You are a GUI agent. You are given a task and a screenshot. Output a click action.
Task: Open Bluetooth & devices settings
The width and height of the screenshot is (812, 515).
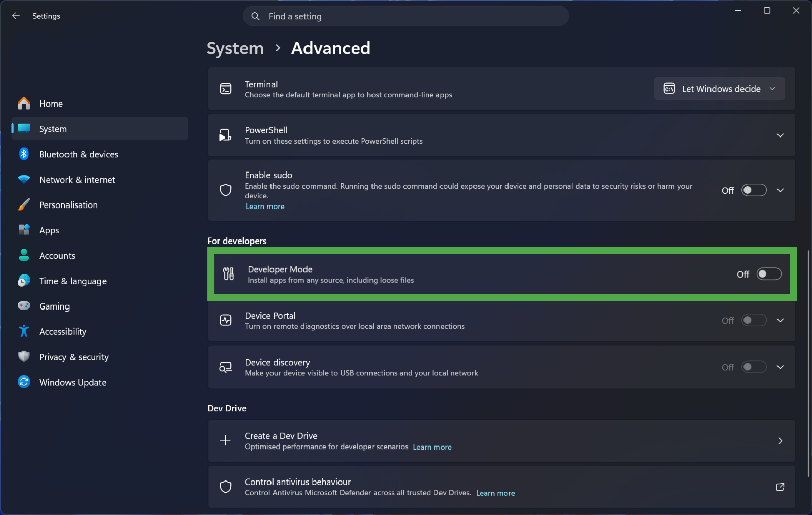(99, 154)
